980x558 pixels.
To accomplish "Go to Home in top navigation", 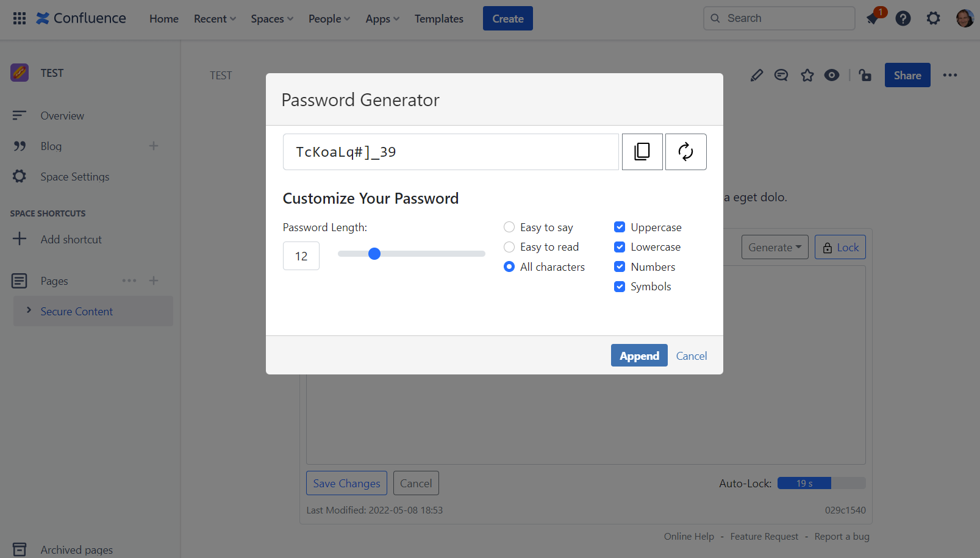I will click(x=164, y=19).
